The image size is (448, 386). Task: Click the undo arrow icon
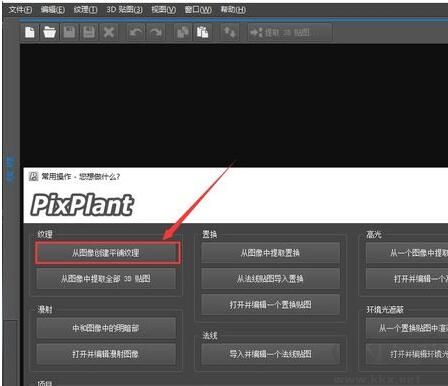click(x=136, y=32)
